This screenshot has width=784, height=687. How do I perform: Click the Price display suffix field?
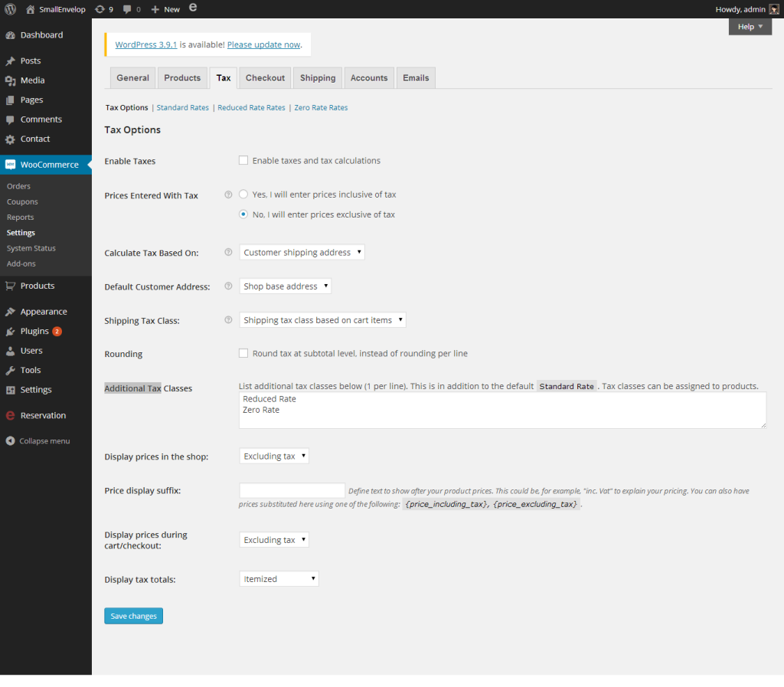292,490
